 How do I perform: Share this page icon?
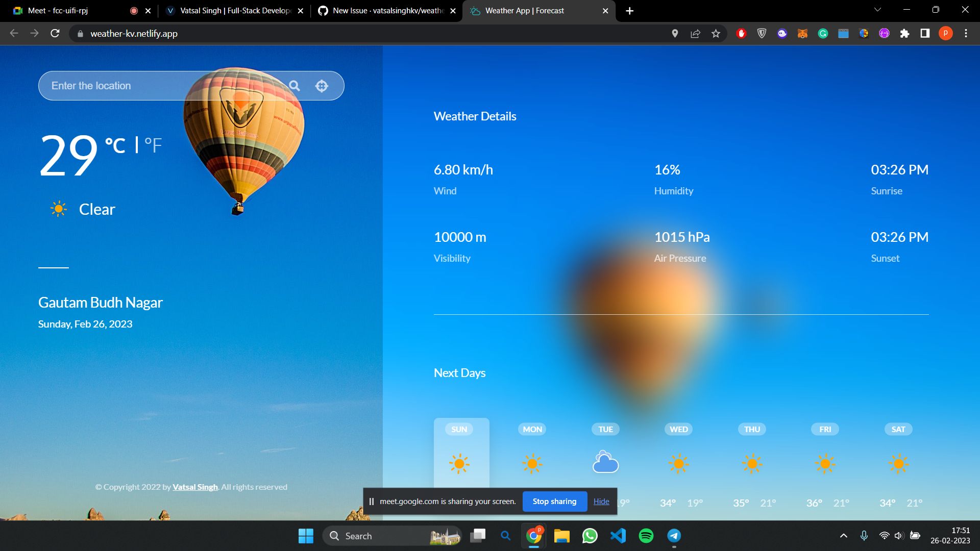(x=695, y=33)
